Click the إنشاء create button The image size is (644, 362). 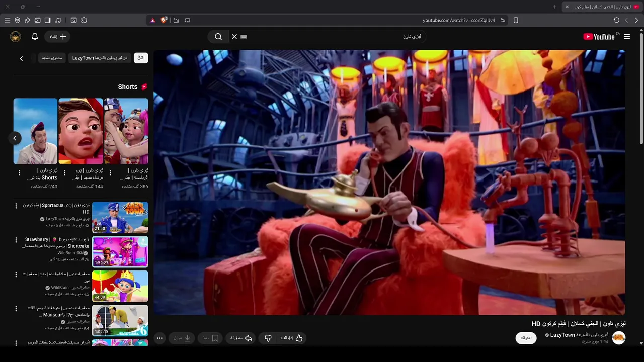58,36
